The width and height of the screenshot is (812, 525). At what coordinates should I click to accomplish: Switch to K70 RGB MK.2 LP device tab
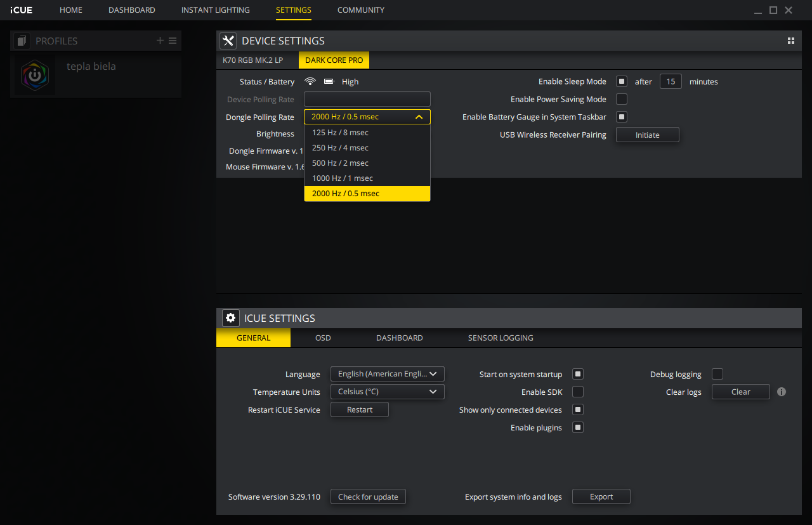(x=253, y=60)
